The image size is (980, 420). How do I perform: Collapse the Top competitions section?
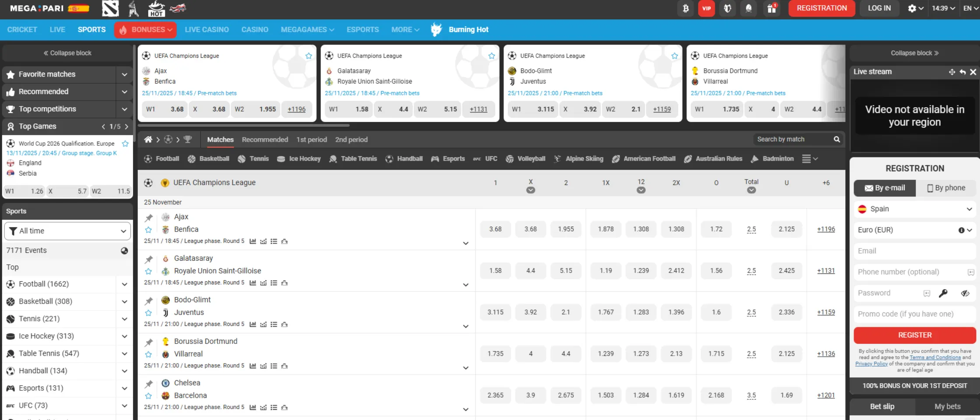(124, 109)
